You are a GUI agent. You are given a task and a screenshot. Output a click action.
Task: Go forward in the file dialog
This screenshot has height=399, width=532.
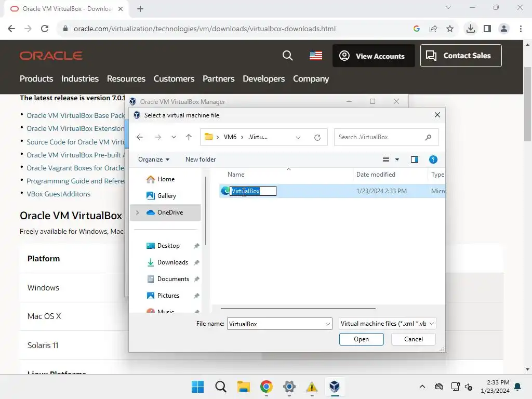point(158,137)
